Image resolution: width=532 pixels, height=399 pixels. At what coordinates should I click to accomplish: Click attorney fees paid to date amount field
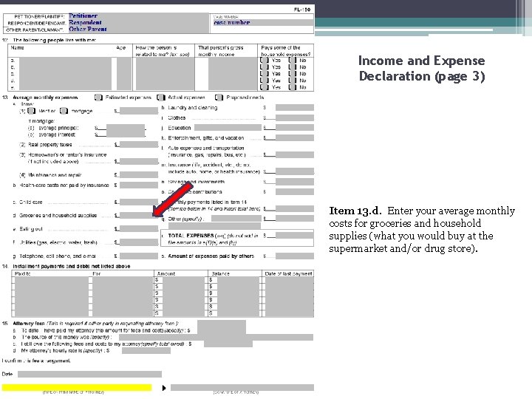[x=222, y=328]
